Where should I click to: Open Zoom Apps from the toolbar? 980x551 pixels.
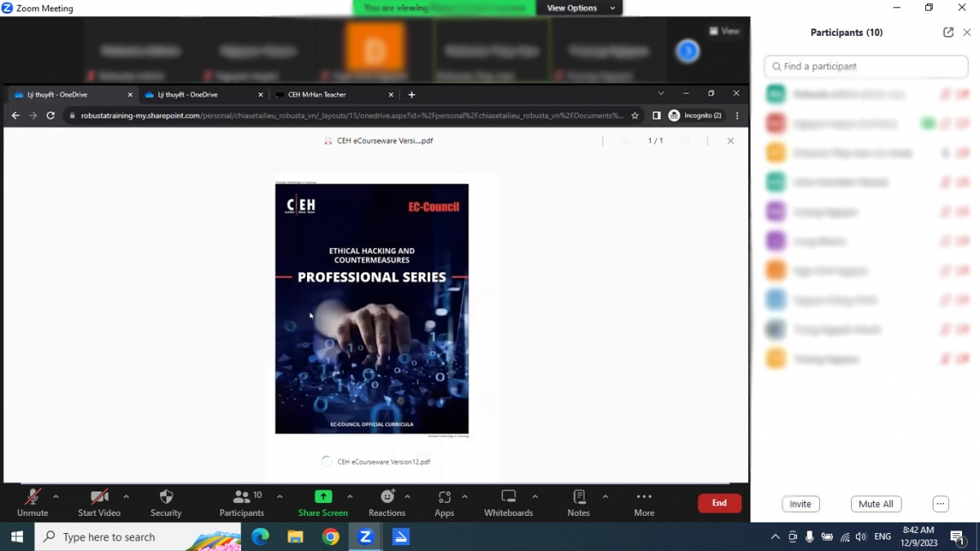point(444,503)
